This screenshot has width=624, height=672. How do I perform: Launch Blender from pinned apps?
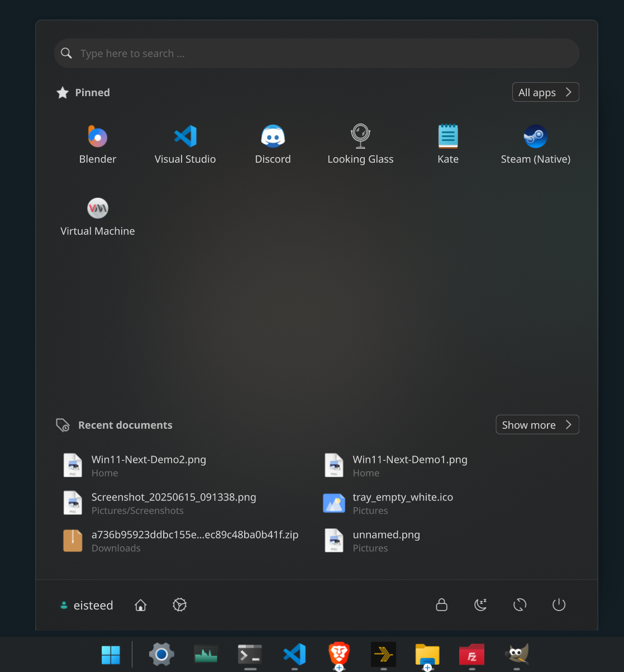click(x=97, y=144)
